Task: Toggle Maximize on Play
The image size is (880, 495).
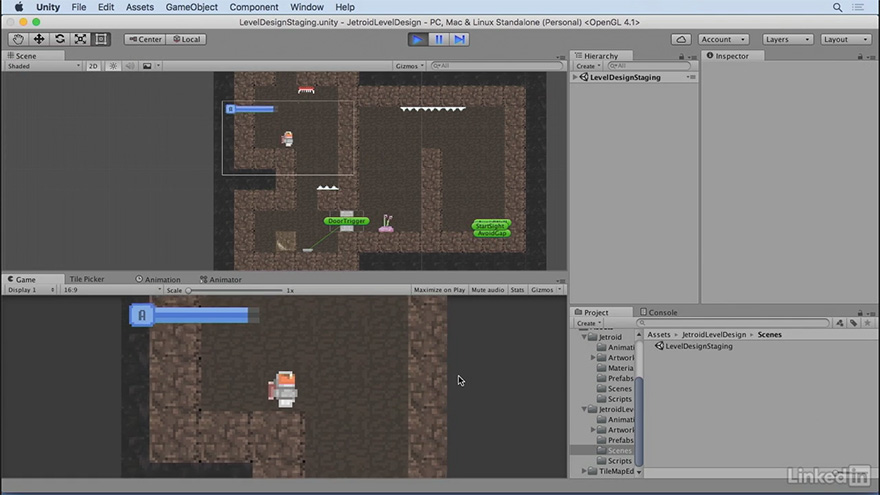Action: click(439, 290)
